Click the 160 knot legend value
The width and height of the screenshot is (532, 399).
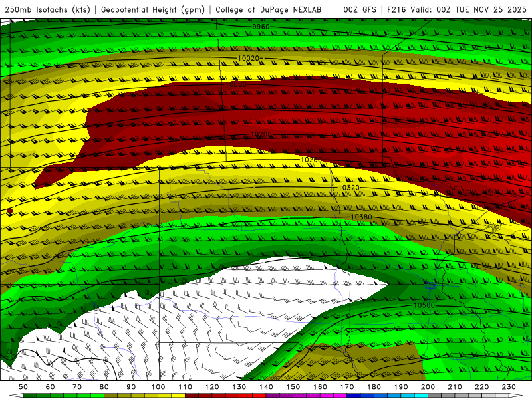tap(320, 387)
